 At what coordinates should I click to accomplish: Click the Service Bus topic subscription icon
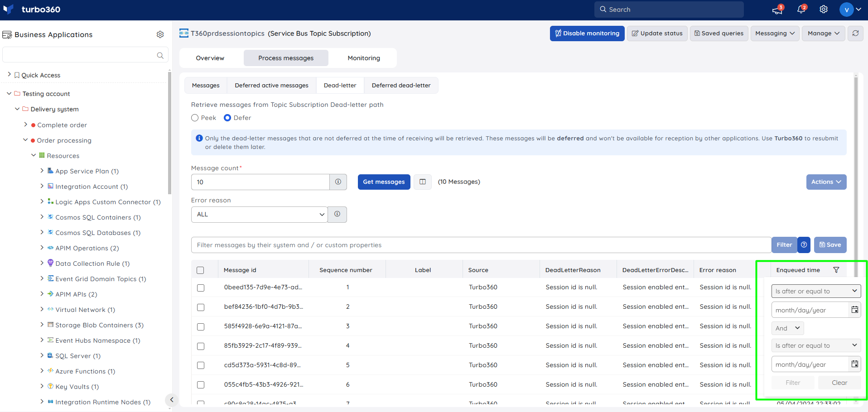(x=184, y=33)
